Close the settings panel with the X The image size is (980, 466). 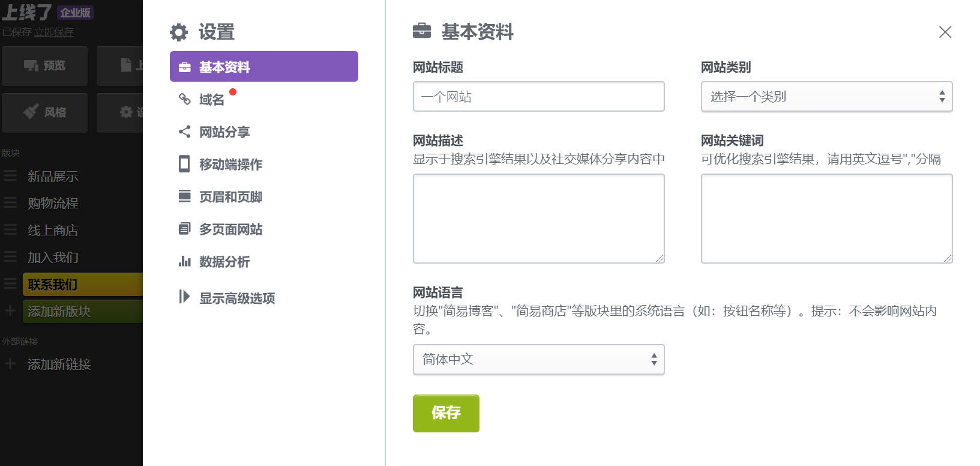click(945, 32)
